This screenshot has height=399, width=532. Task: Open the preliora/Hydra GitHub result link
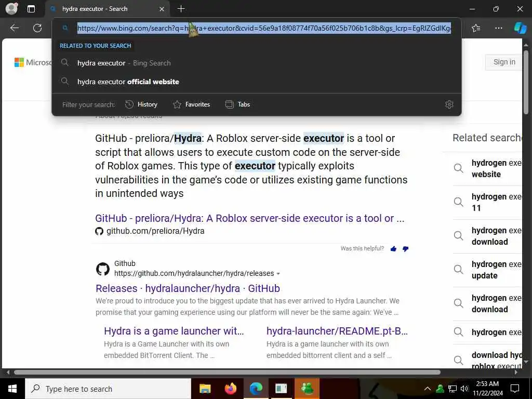tap(249, 218)
